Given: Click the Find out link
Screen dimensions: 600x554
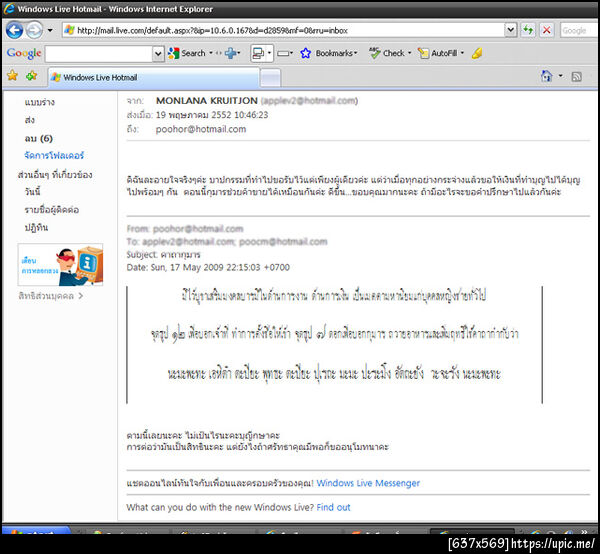Looking at the screenshot, I should tap(333, 507).
